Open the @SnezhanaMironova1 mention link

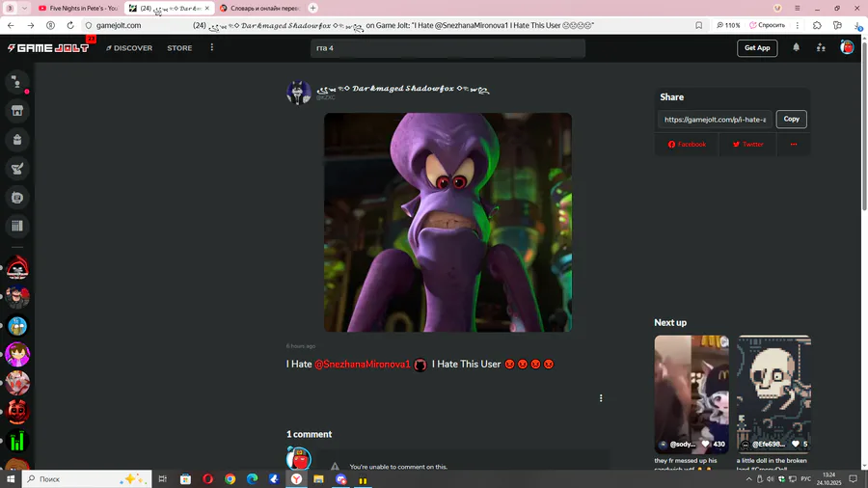(x=363, y=364)
